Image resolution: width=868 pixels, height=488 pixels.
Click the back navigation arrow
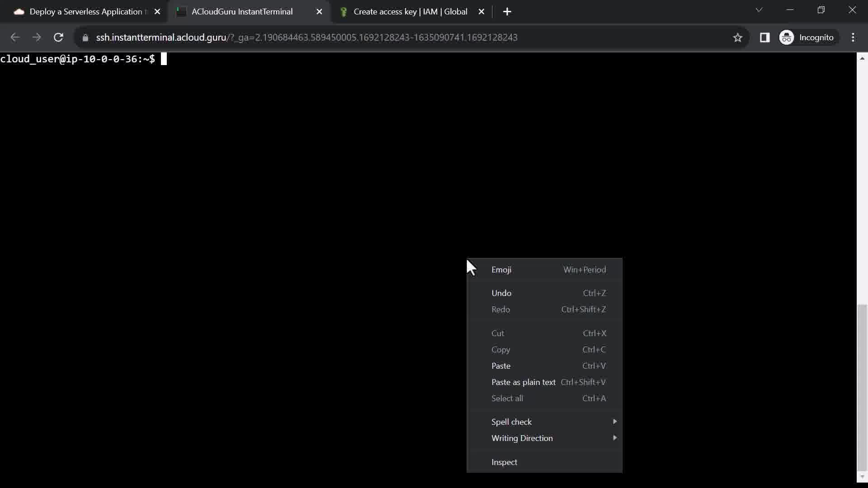coord(15,38)
